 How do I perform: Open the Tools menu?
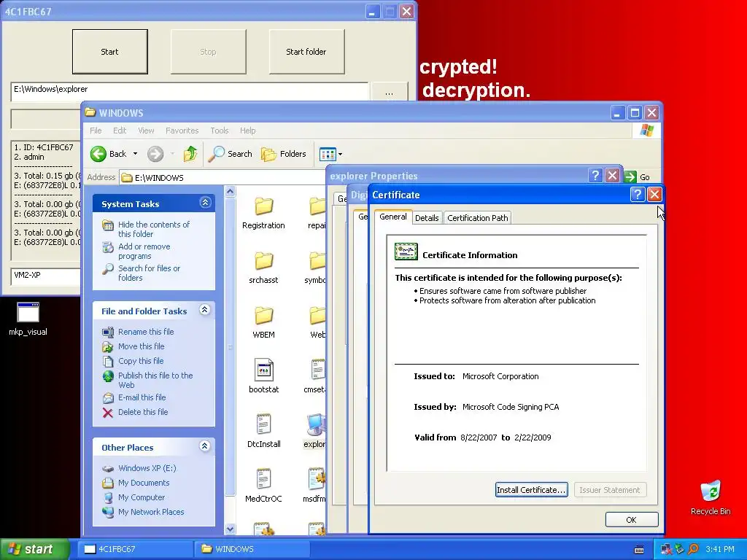[x=219, y=131]
